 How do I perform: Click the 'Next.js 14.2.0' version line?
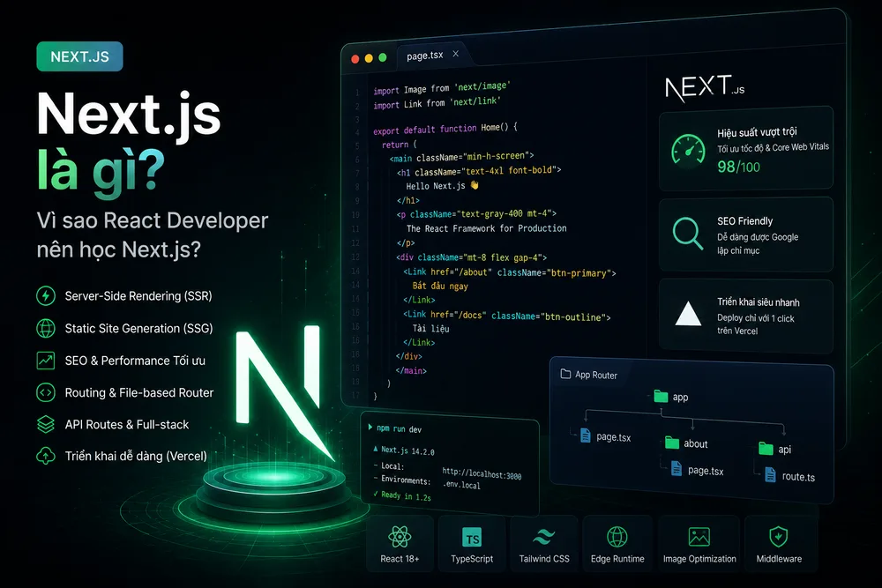tap(404, 450)
